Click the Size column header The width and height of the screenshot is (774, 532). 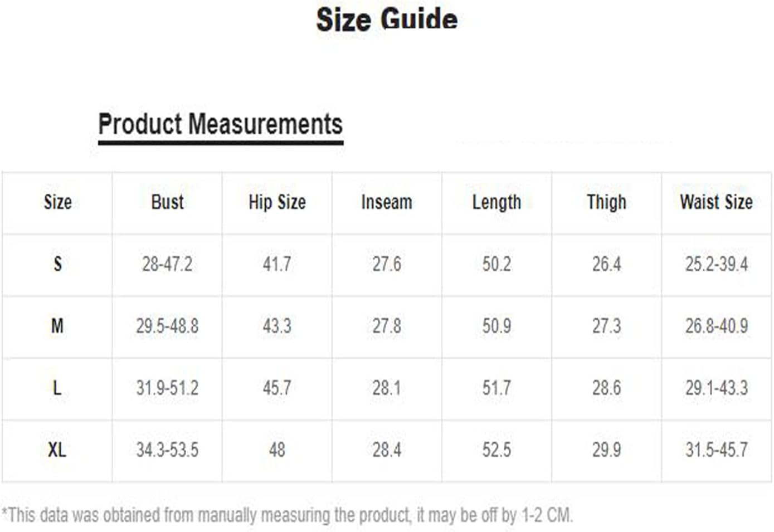pyautogui.click(x=57, y=202)
